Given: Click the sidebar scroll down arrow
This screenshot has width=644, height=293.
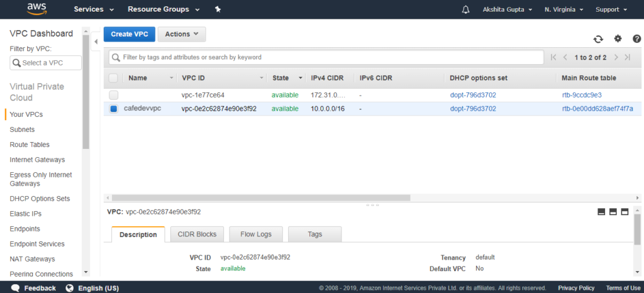Looking at the screenshot, I should coord(86,272).
